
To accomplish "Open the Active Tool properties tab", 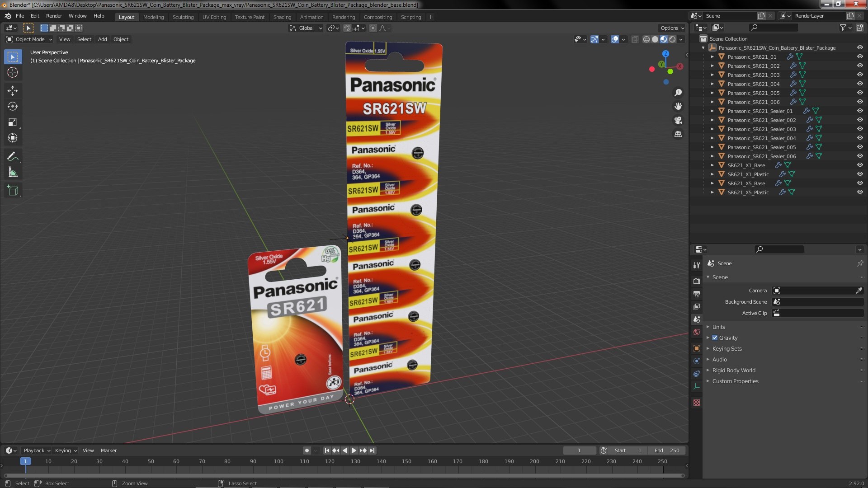I will 697,265.
